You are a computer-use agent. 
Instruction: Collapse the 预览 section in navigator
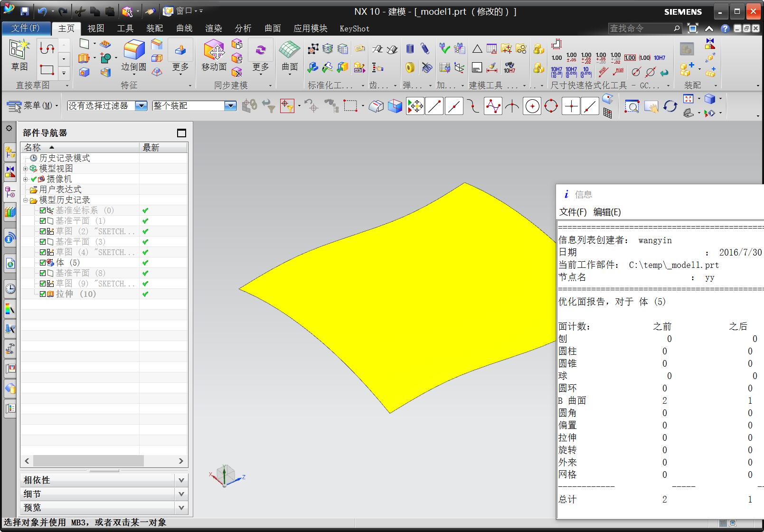tap(181, 508)
